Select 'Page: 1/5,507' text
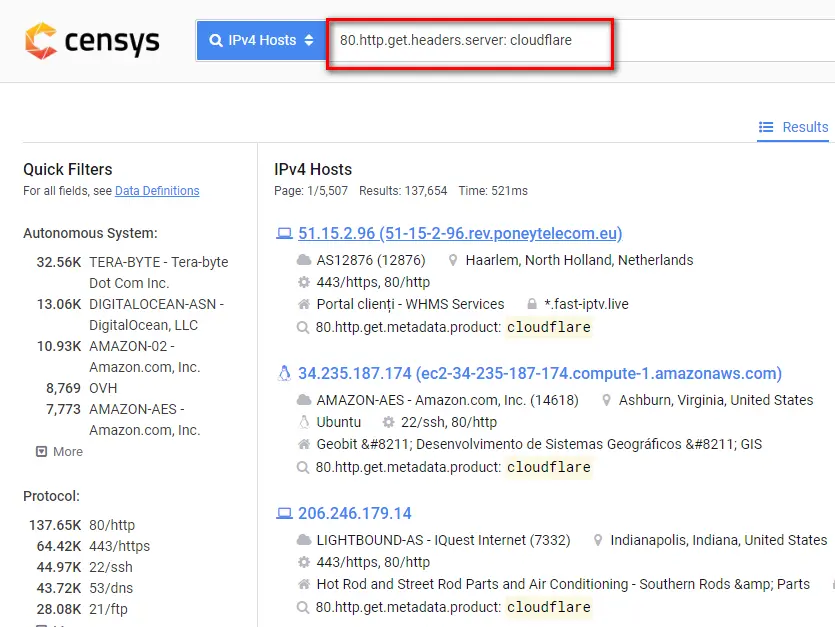Image resolution: width=835 pixels, height=627 pixels. (x=311, y=191)
